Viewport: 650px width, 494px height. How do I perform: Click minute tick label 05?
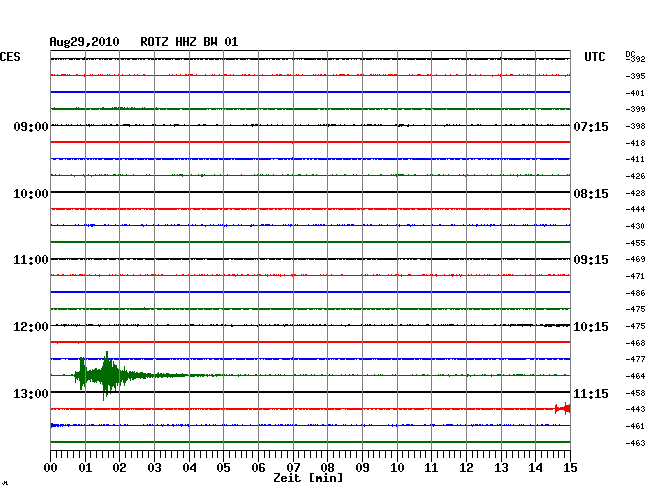click(x=223, y=468)
